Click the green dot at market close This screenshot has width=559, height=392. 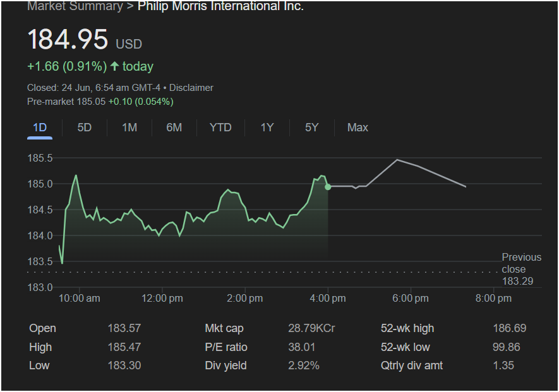coord(328,187)
